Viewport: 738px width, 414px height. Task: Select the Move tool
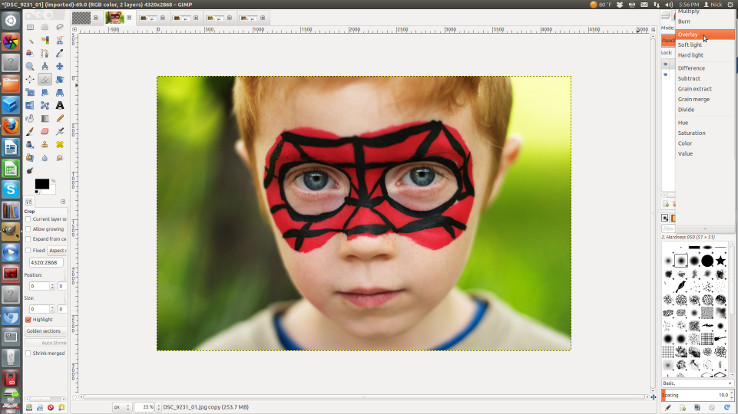[x=60, y=66]
